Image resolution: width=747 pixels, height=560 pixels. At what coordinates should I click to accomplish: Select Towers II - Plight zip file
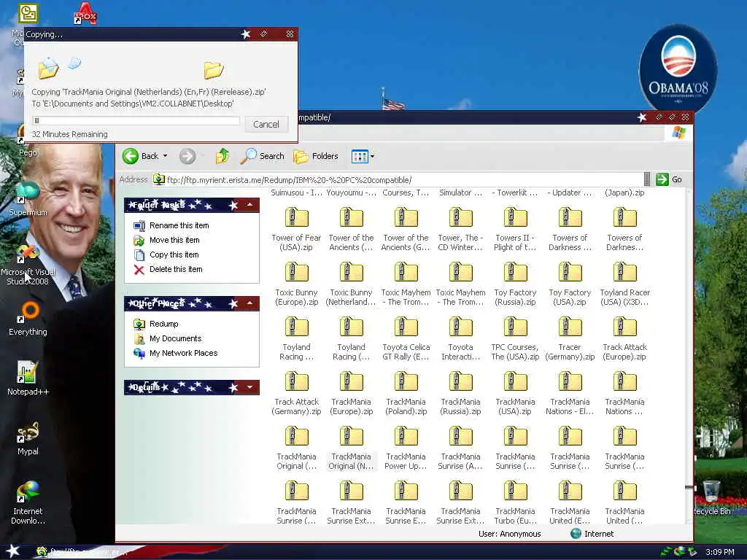pyautogui.click(x=515, y=230)
